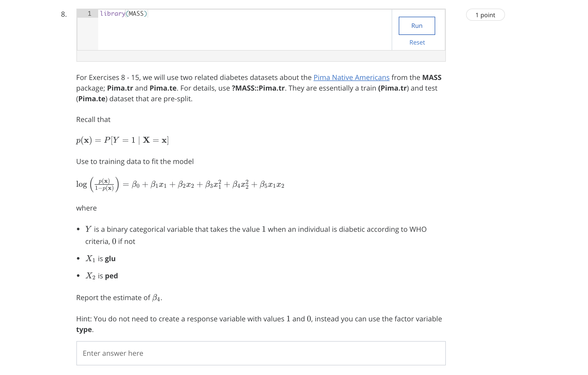Click the logistic regression formula
Screen dimensions: 588x375
(180, 184)
